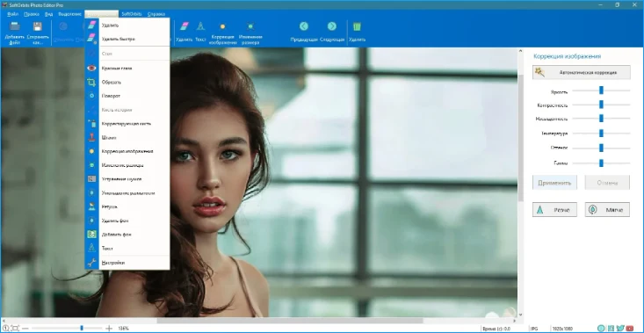The image size is (644, 333).
Task: Go to the Предыдущая image
Action: 304,32
